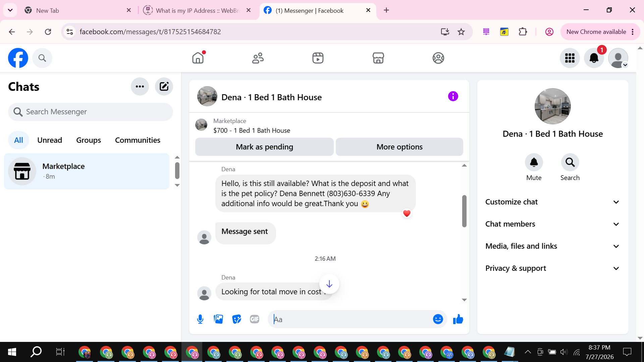
Task: Open conversation information icon
Action: click(453, 96)
